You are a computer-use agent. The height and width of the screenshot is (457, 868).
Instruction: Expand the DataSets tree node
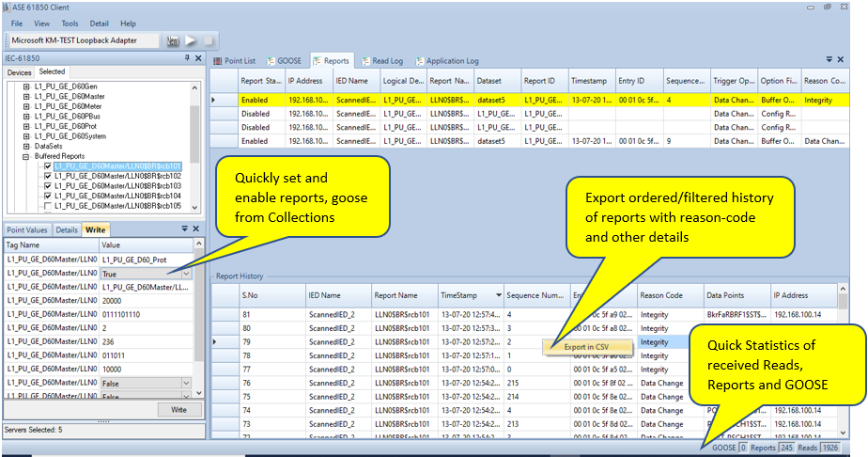(x=26, y=147)
